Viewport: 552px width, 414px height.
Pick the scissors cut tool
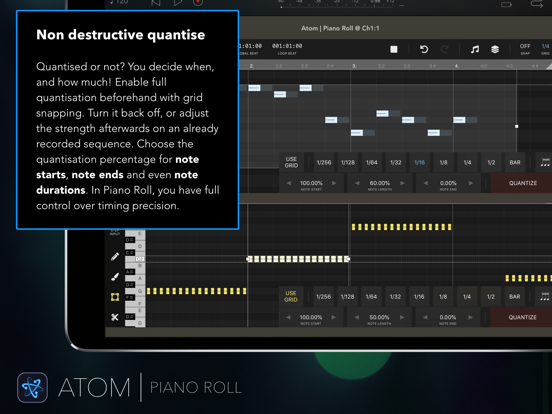click(x=114, y=317)
